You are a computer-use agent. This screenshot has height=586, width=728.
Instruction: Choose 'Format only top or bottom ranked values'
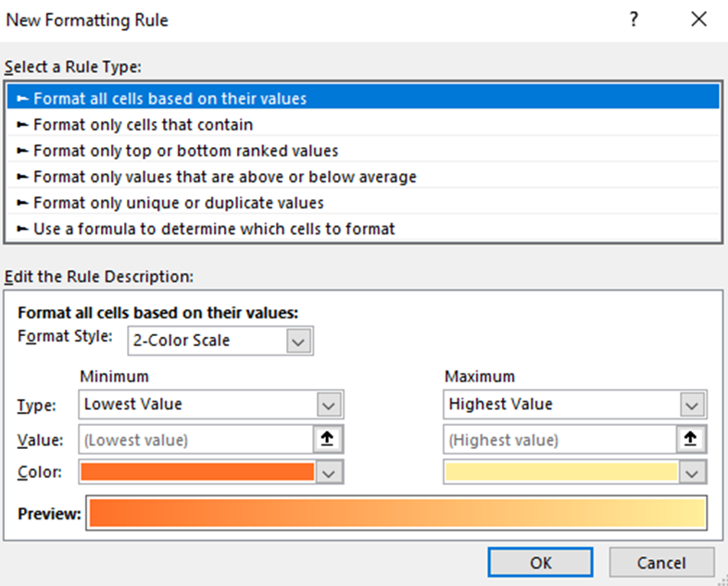pos(185,150)
